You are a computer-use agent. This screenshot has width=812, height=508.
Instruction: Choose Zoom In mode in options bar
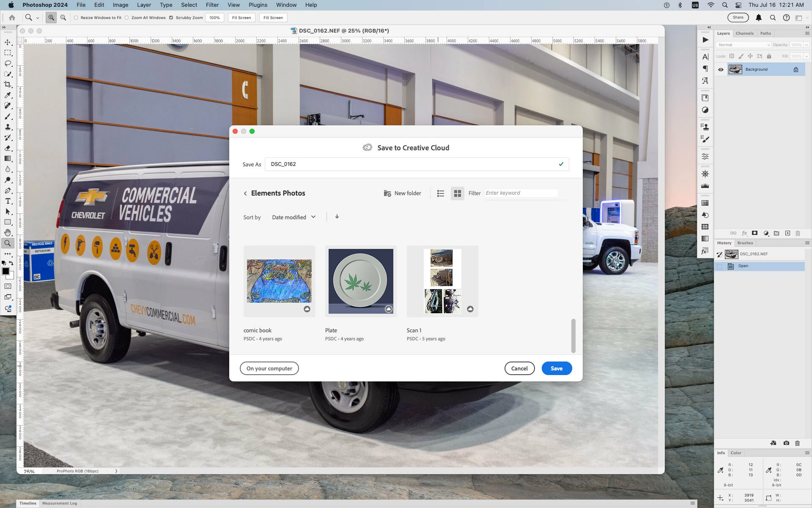pos(51,17)
